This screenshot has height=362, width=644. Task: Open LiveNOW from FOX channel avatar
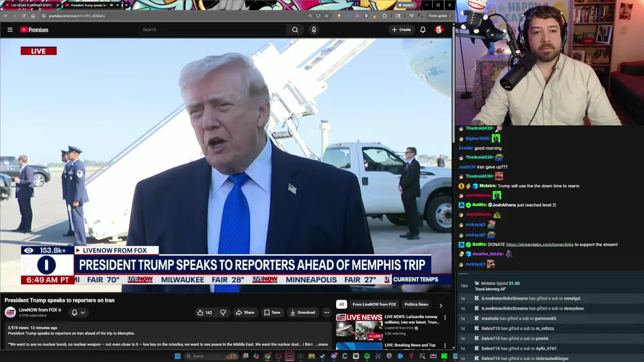coord(10,312)
